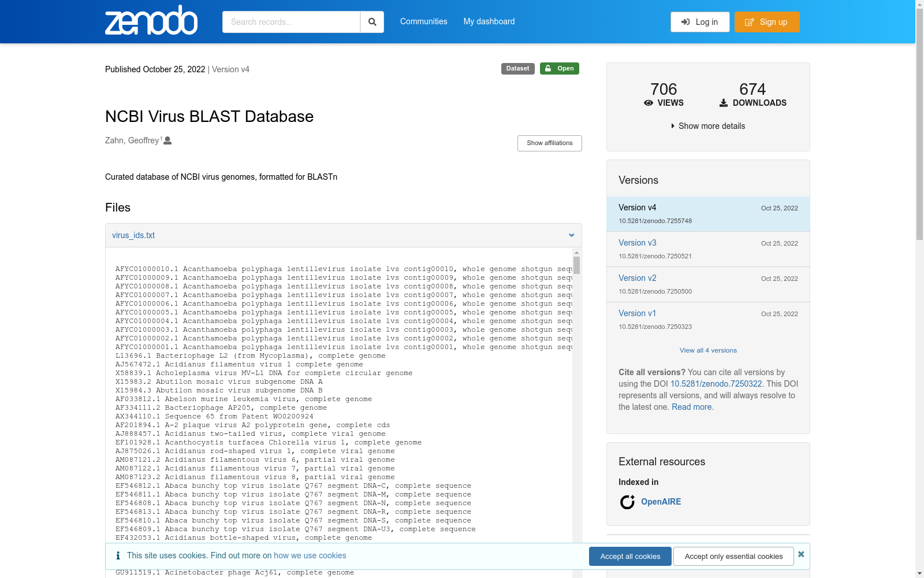924x578 pixels.
Task: Open Version v1 link
Action: (x=638, y=313)
